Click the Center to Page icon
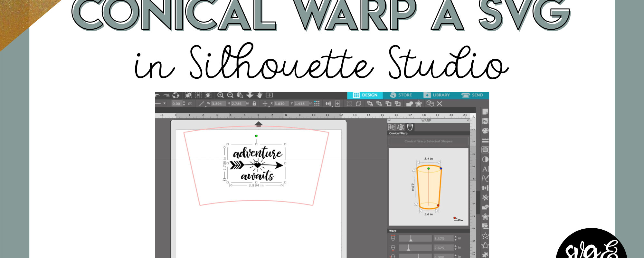Screen dimensions: 644x258 [x=337, y=104]
